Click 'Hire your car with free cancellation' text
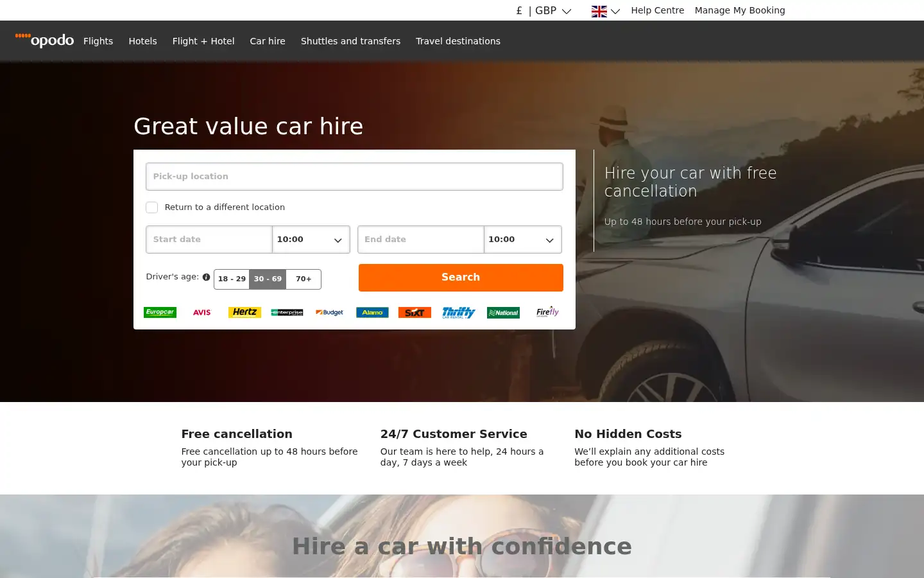This screenshot has height=578, width=924. pos(690,182)
